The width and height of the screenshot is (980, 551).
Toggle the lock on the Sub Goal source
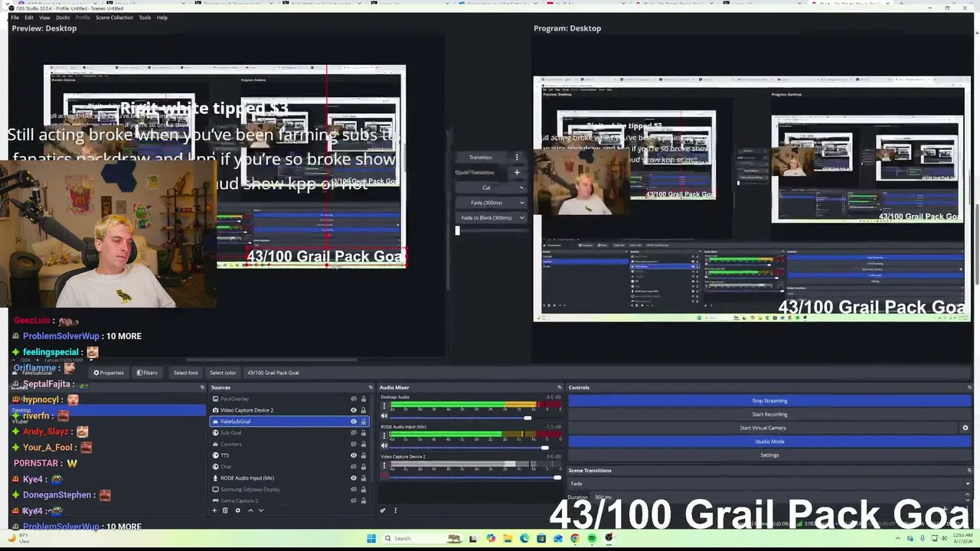click(x=363, y=432)
